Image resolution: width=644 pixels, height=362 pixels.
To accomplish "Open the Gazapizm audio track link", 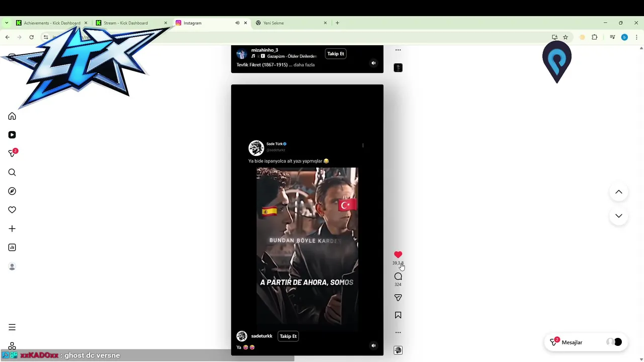I will point(292,56).
